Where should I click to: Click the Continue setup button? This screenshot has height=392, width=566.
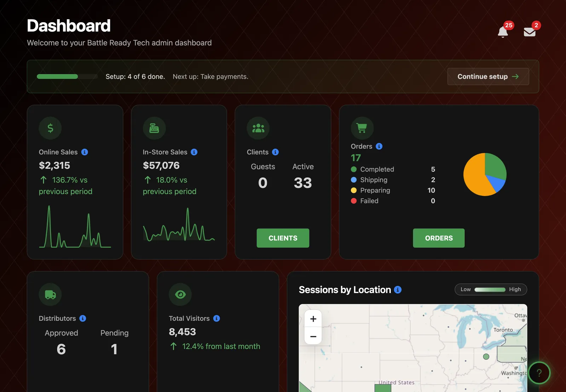488,76
